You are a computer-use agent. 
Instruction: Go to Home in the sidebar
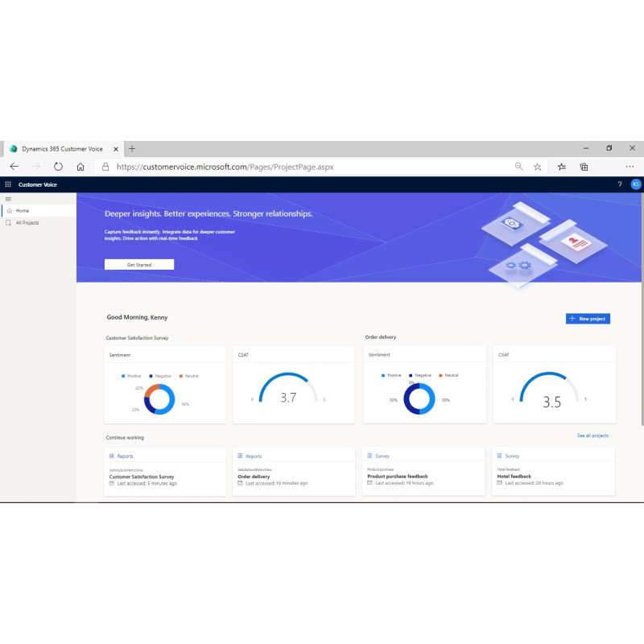click(39, 211)
